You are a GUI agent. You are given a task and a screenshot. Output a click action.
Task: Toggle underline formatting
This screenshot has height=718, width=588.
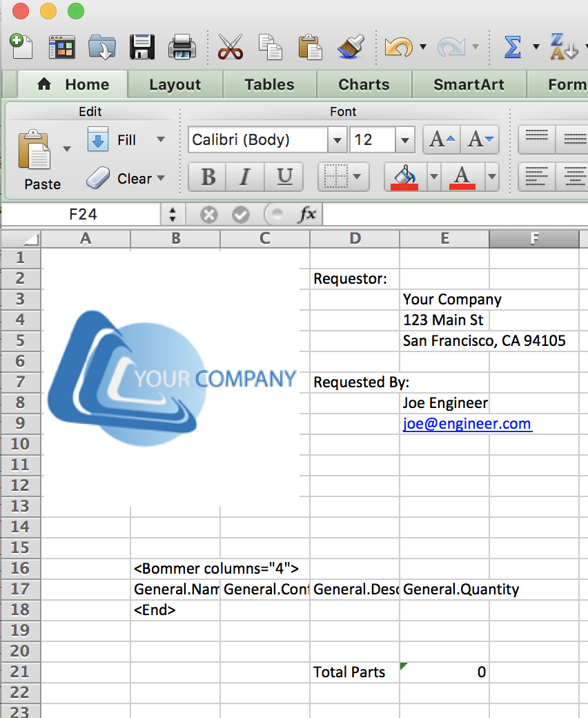(284, 177)
